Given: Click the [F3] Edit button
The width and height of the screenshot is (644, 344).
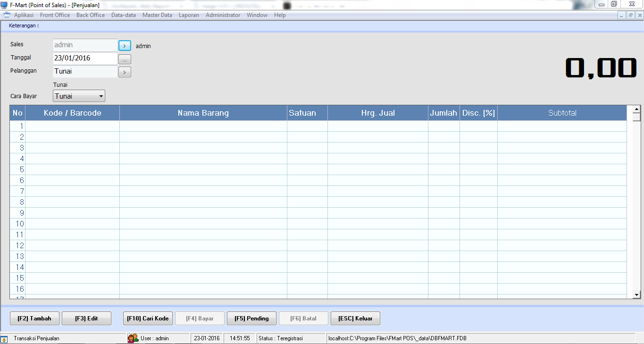Looking at the screenshot, I should 86,319.
